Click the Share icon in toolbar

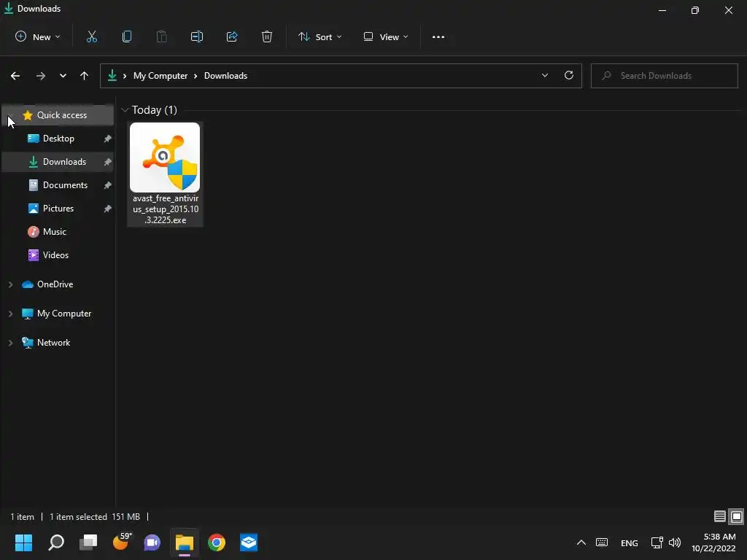pyautogui.click(x=232, y=36)
